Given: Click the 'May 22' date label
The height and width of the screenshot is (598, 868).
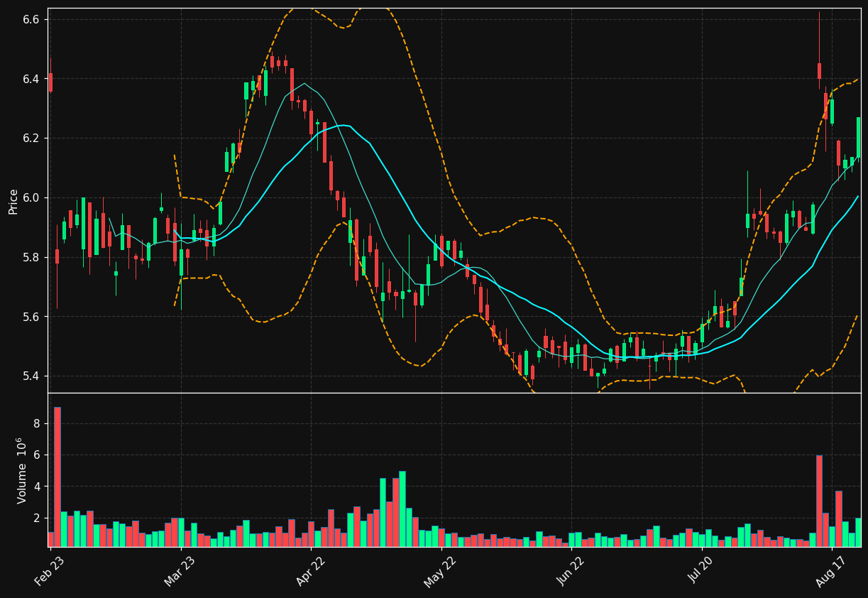Looking at the screenshot, I should point(441,570).
